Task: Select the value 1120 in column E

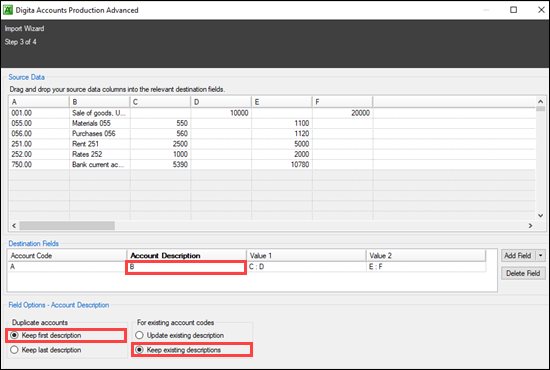Action: click(x=282, y=133)
